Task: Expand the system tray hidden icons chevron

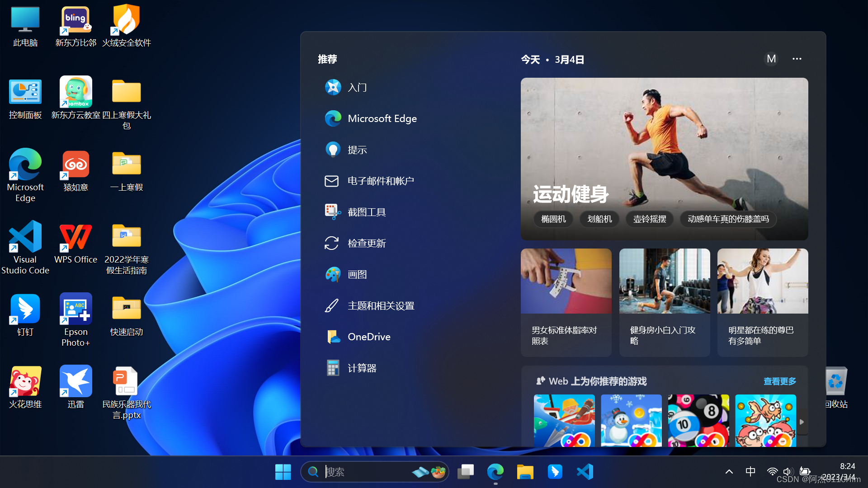Action: pos(729,472)
